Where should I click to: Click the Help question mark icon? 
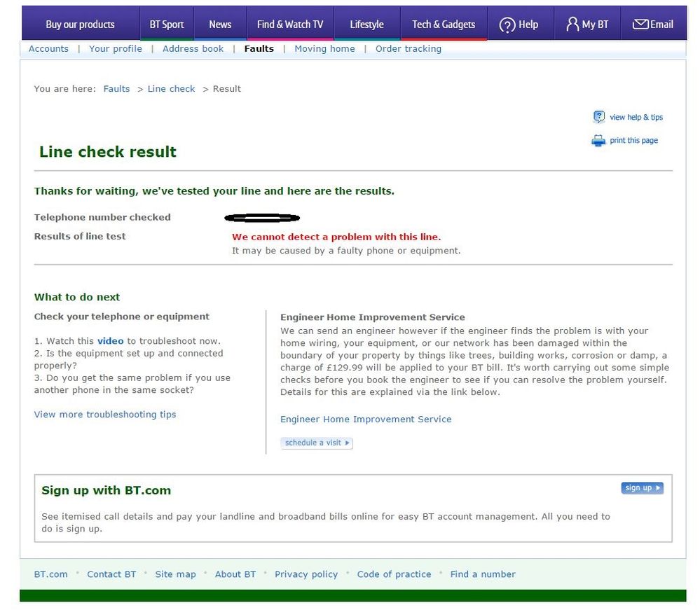507,25
